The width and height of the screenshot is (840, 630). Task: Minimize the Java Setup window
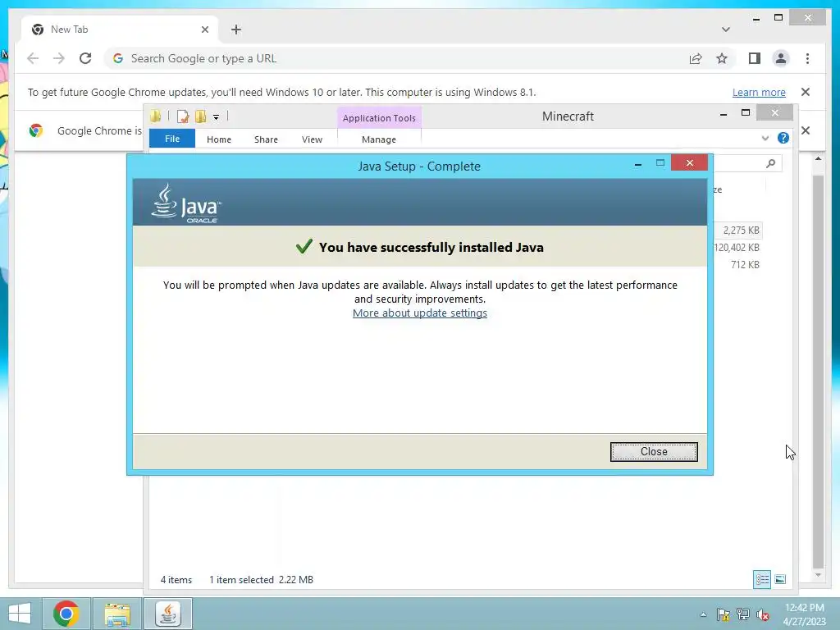(637, 163)
